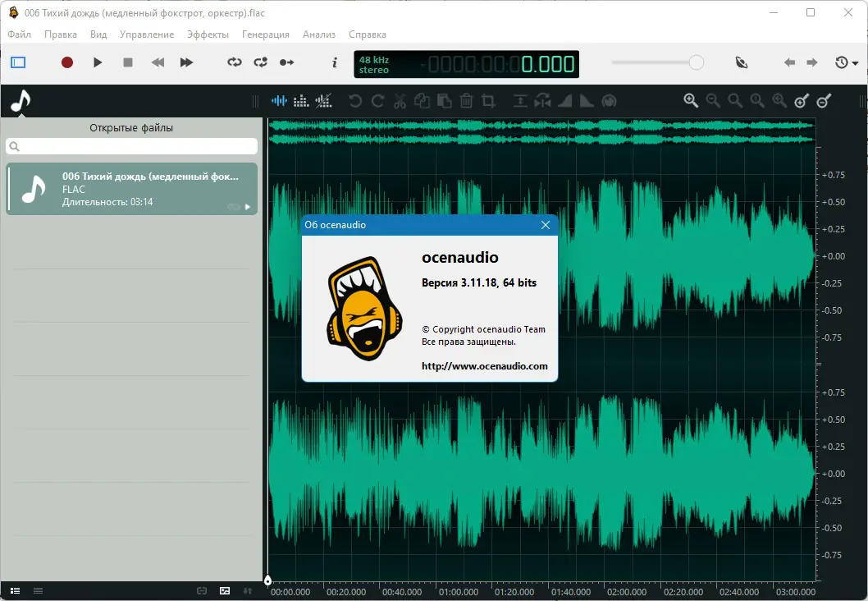Click the round effect icon after fade out
868x601 pixels.
tap(609, 101)
